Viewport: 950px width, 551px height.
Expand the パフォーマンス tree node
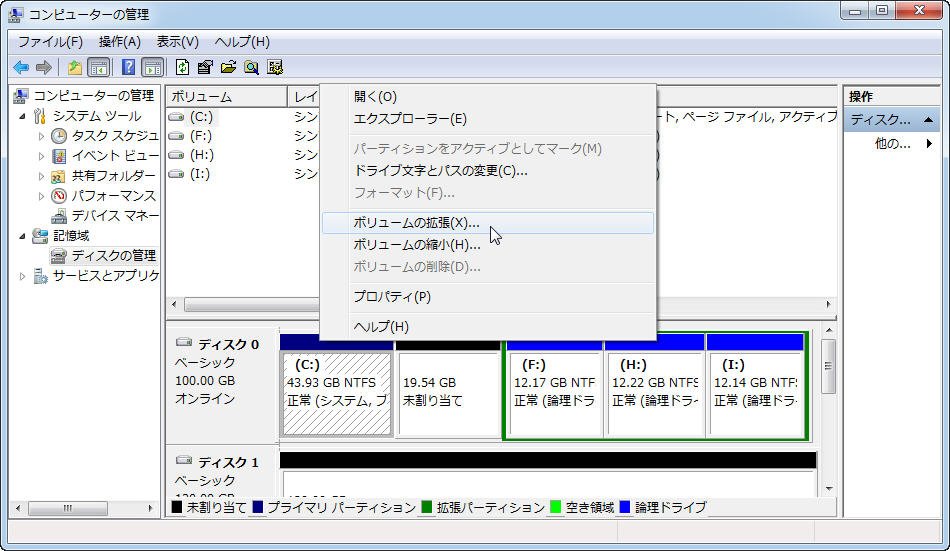pos(41,196)
